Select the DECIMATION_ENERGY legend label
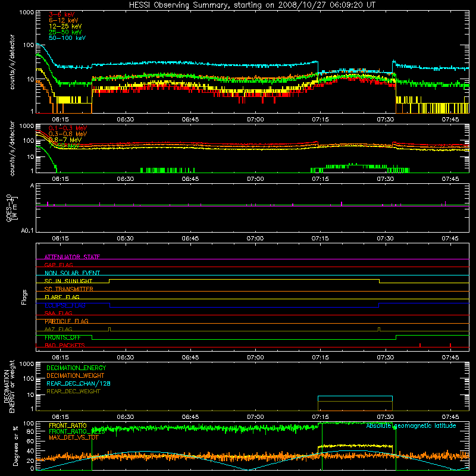The width and height of the screenshot is (476, 476). tap(76, 368)
